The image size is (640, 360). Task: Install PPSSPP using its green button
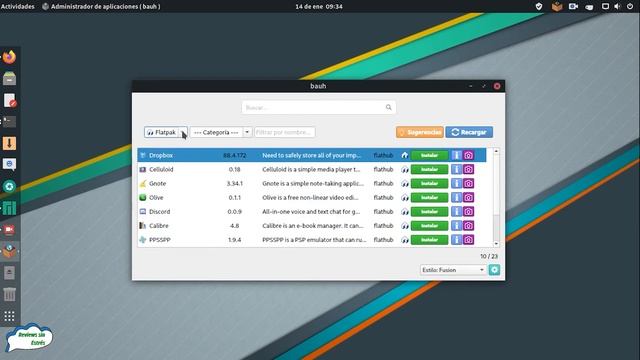click(429, 240)
